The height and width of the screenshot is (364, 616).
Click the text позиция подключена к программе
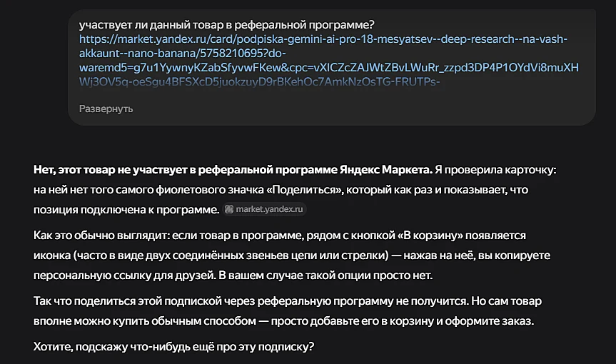coord(126,210)
